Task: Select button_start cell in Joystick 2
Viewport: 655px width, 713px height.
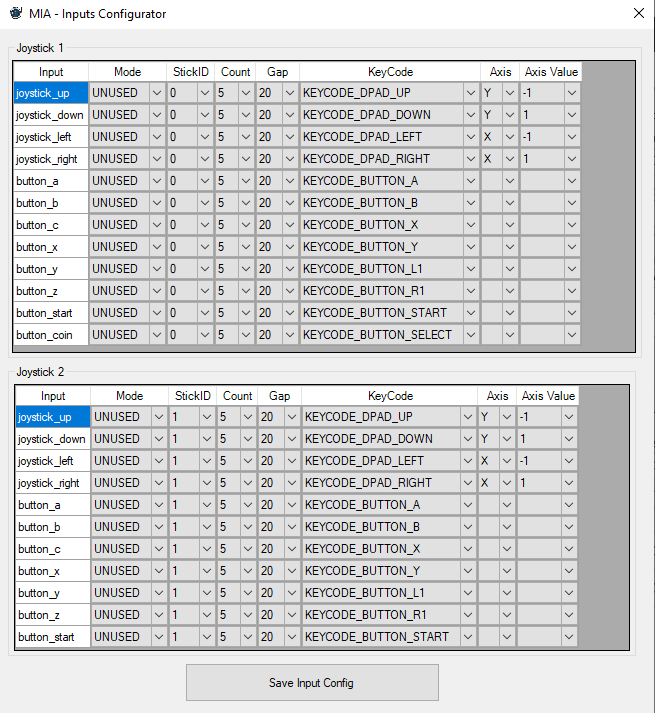Action: point(53,637)
